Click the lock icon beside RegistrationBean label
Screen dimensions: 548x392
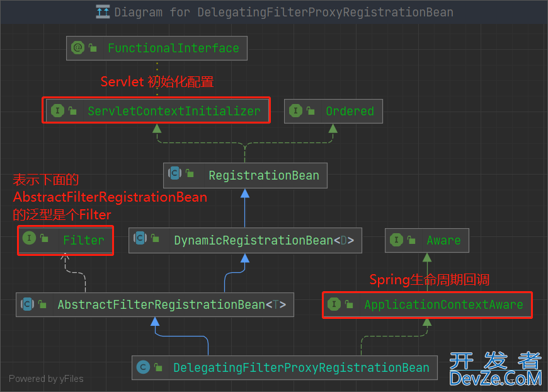pyautogui.click(x=190, y=173)
